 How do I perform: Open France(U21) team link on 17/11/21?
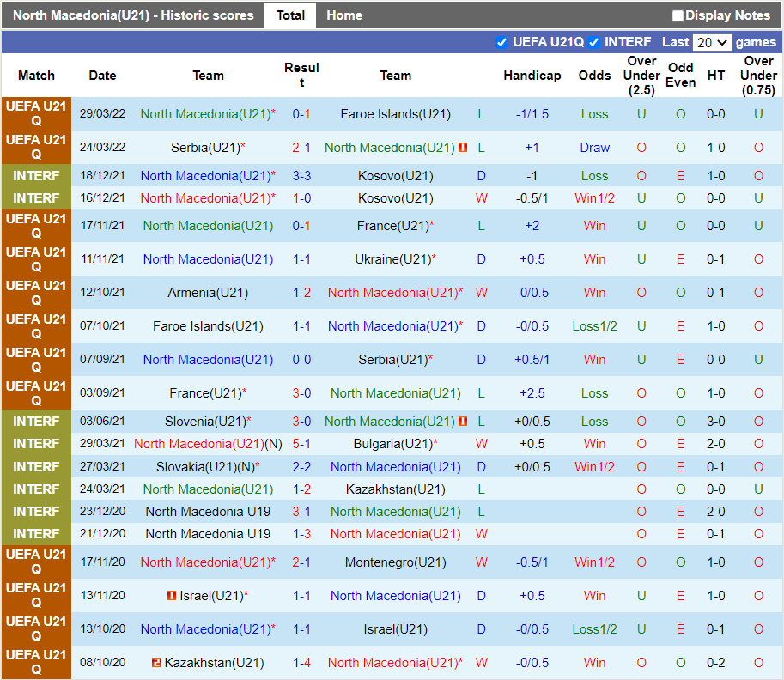393,226
